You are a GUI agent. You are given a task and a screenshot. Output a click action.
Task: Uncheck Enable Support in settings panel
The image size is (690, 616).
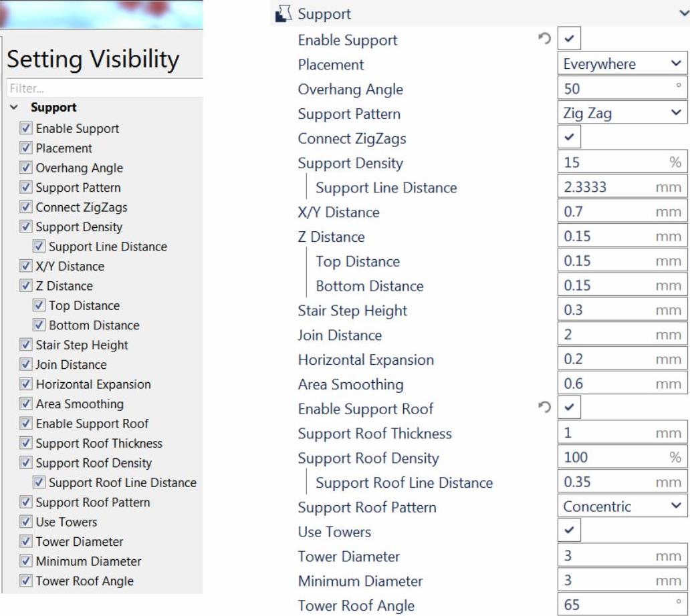(x=570, y=40)
